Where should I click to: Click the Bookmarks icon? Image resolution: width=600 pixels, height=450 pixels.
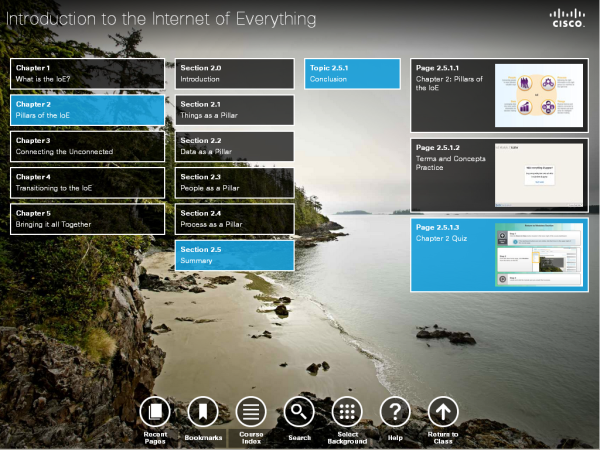[203, 411]
